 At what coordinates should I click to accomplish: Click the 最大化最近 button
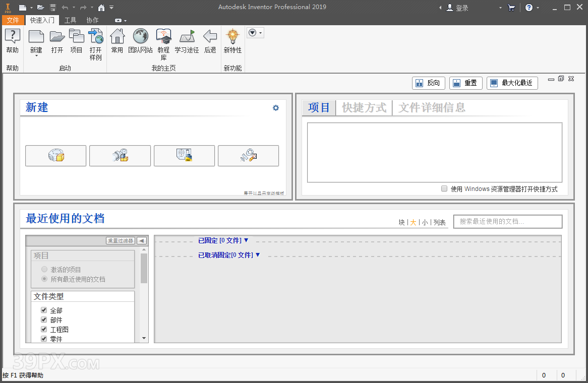(512, 83)
